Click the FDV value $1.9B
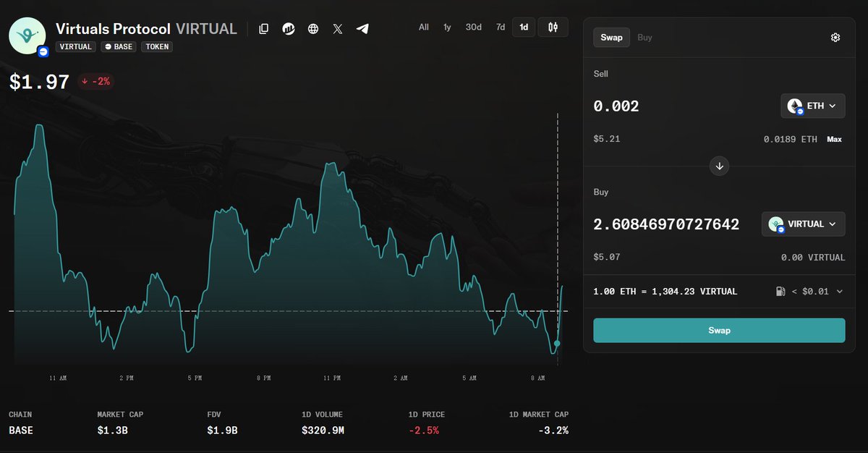The width and height of the screenshot is (868, 453). click(x=222, y=431)
